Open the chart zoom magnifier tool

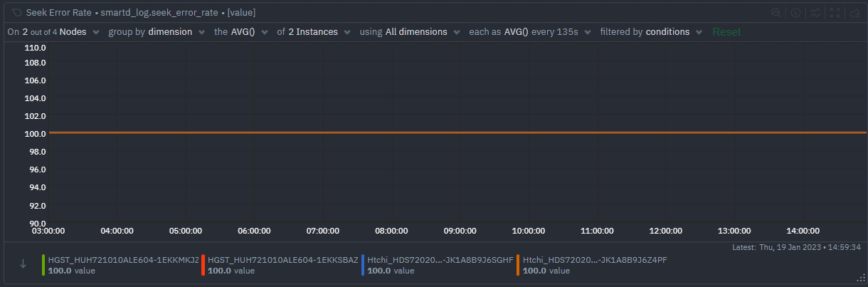(777, 13)
